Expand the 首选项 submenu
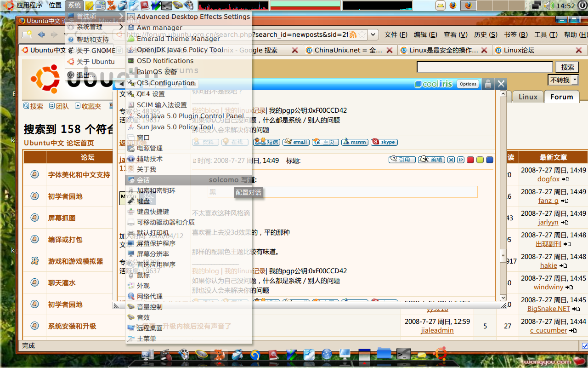588x368 pixels. point(95,16)
